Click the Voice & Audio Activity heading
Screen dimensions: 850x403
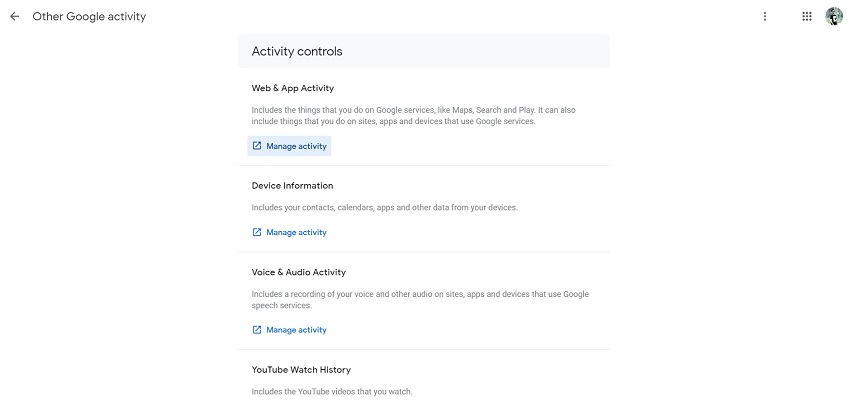coord(299,272)
